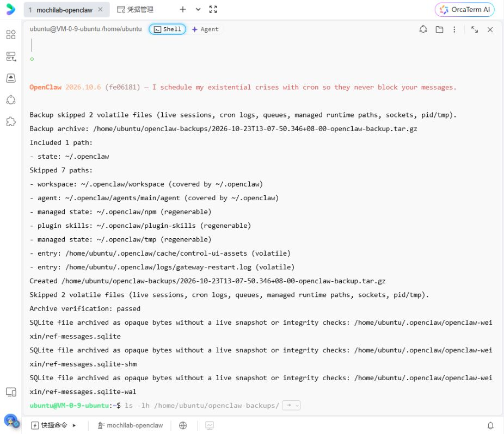The width and height of the screenshot is (504, 434).
Task: Click the "- state: ~/.openclaw" line
Action: (69, 157)
